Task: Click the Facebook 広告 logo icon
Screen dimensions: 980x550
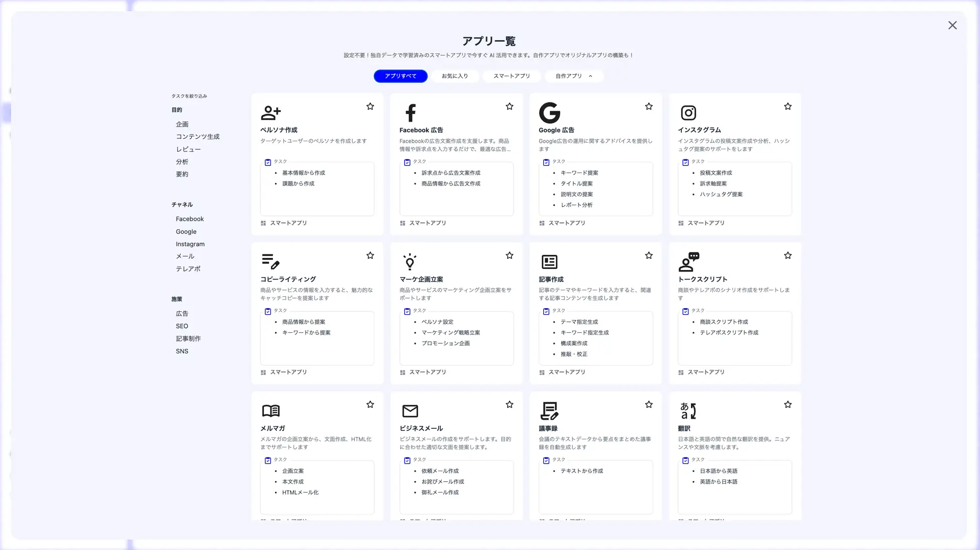Action: pos(410,113)
